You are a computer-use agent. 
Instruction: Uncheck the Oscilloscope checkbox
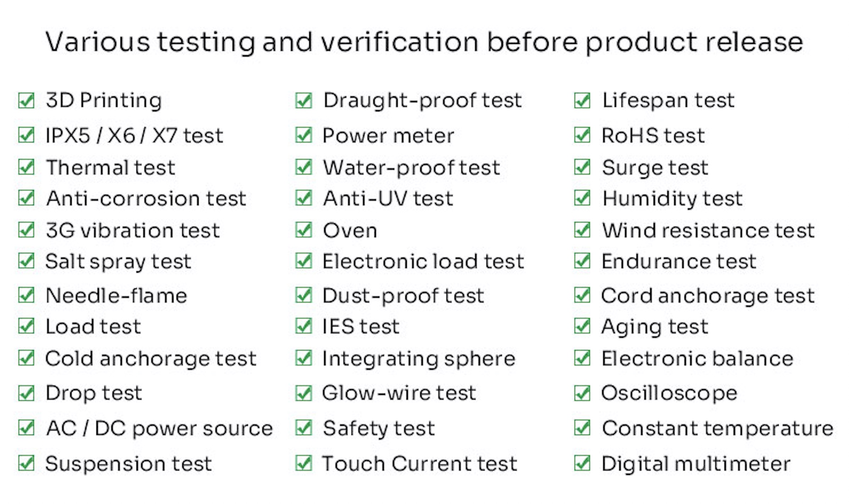(x=582, y=393)
